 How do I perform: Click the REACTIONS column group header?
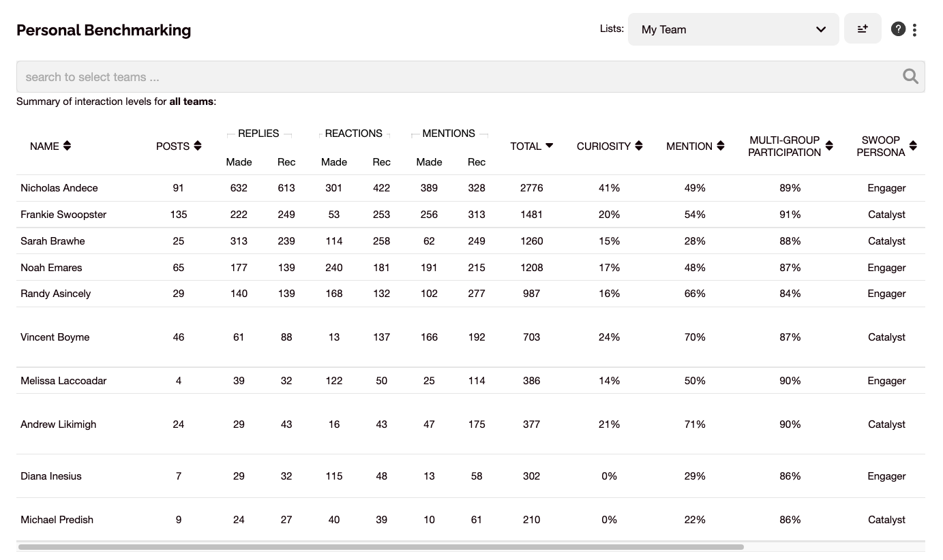click(354, 134)
